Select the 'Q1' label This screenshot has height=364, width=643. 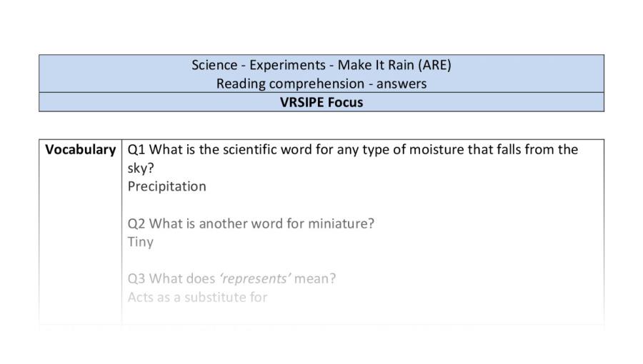point(136,150)
